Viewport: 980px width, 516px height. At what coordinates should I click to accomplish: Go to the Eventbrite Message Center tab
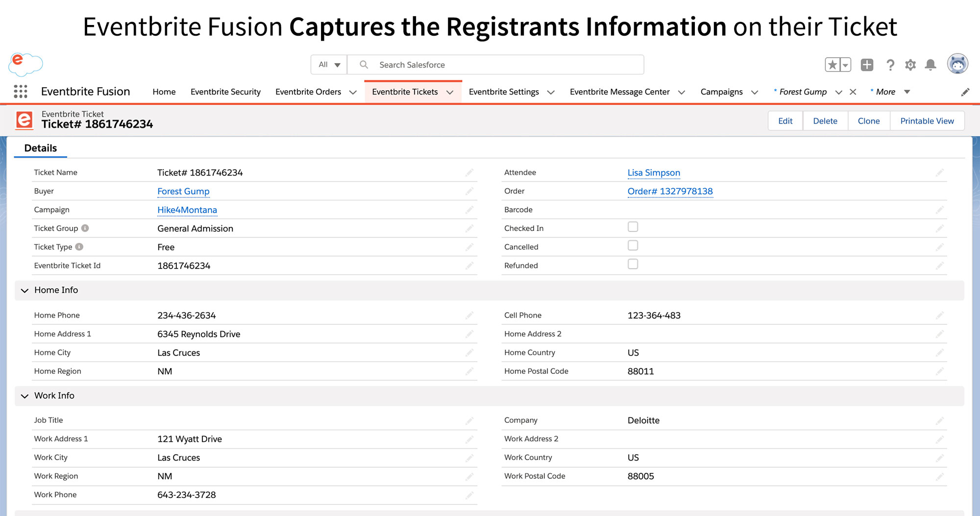(x=619, y=92)
